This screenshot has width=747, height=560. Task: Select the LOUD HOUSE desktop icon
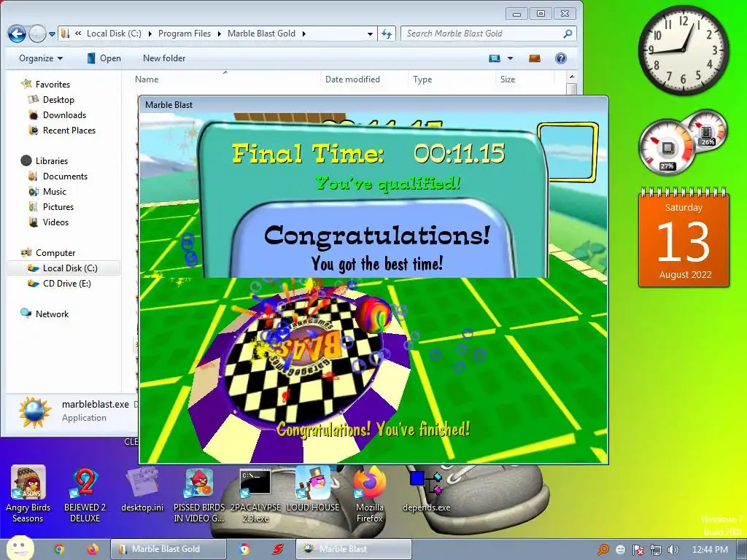[312, 489]
